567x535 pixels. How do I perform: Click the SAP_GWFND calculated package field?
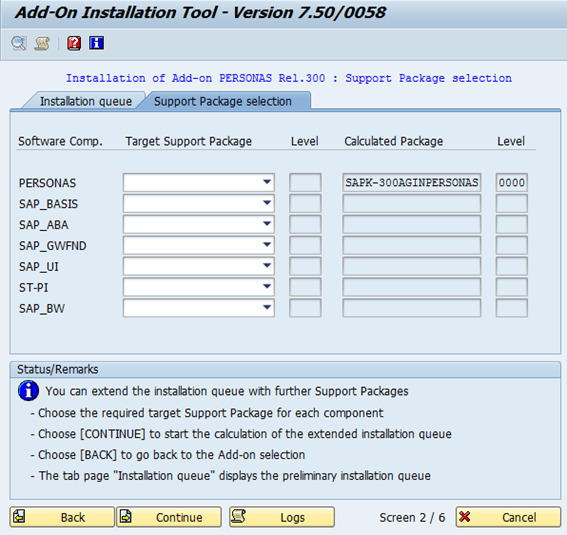412,245
